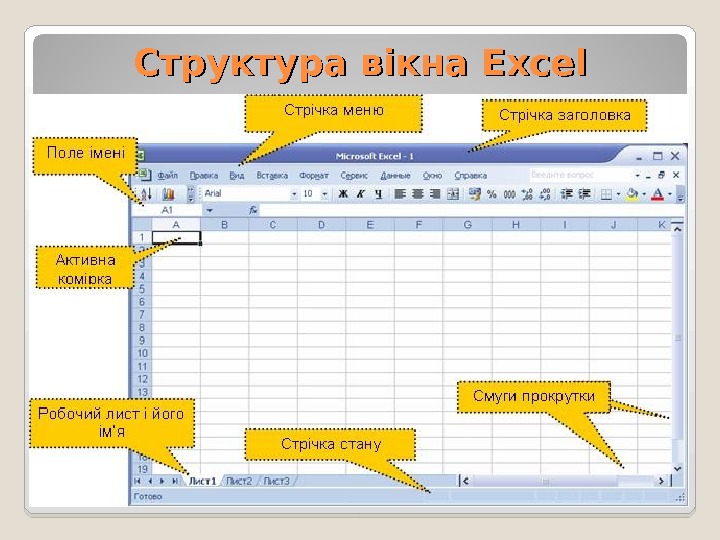Click Merge and Center icon
Screen dimensions: 720x540
(453, 194)
